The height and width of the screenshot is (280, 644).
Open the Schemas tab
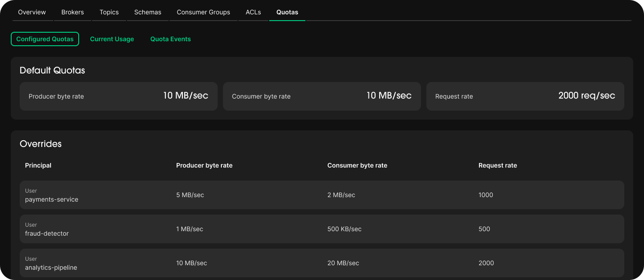pos(148,12)
